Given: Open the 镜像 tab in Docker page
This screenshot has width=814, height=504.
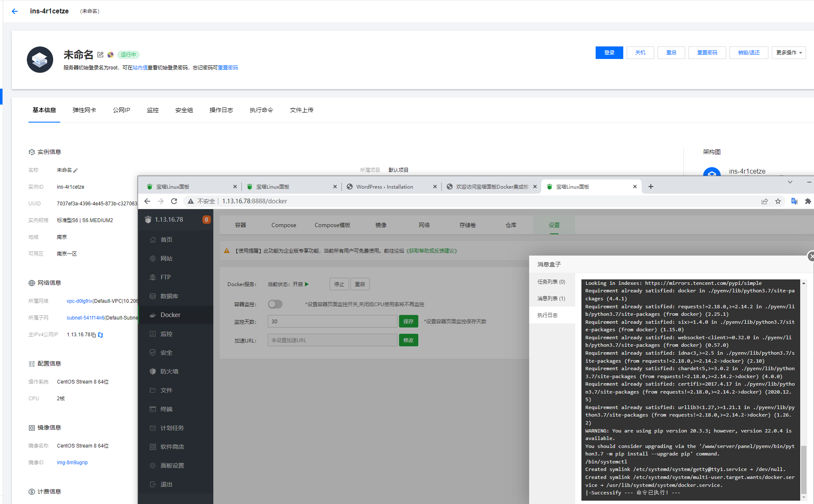Looking at the screenshot, I should (381, 225).
